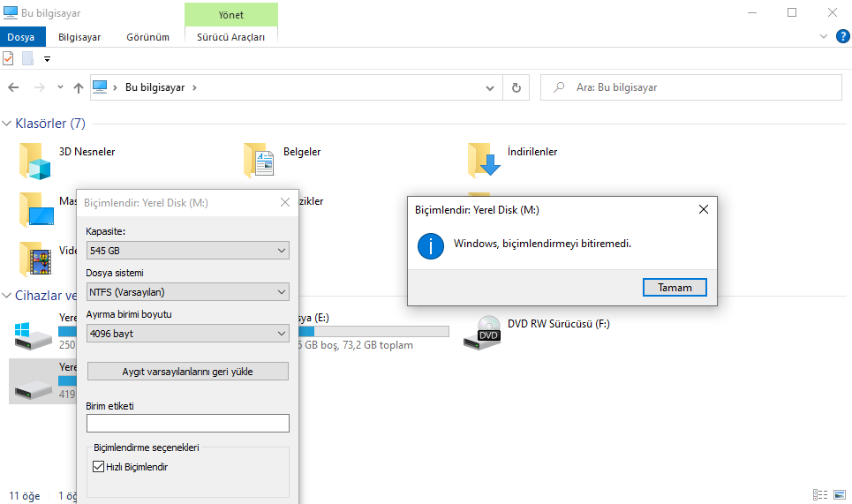
Task: Select the Belgeler folder icon
Action: 260,161
